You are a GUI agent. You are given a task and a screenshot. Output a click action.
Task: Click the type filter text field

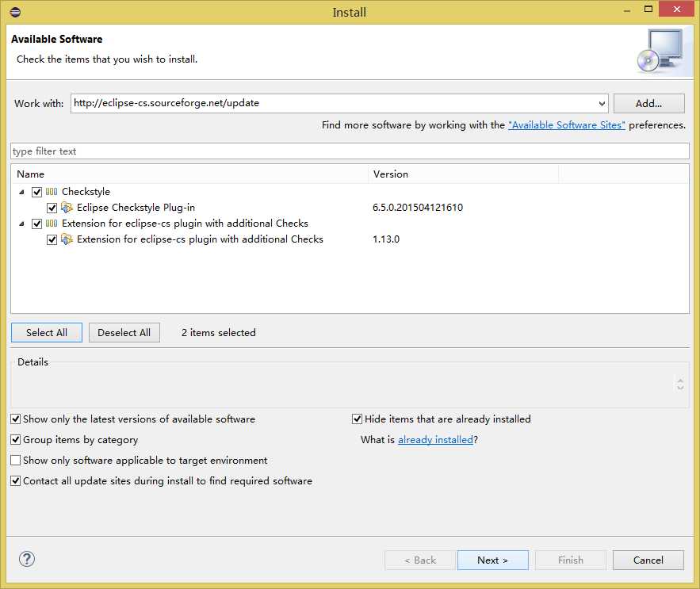click(350, 151)
